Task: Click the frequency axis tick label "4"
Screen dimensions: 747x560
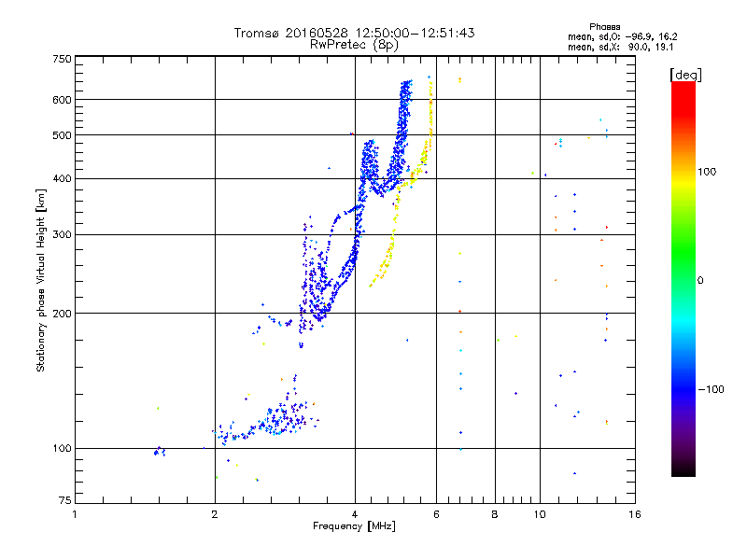Action: pos(355,514)
